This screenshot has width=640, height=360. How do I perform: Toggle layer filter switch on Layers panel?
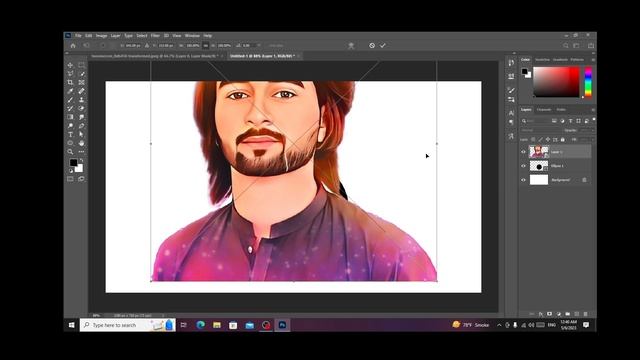click(x=593, y=120)
